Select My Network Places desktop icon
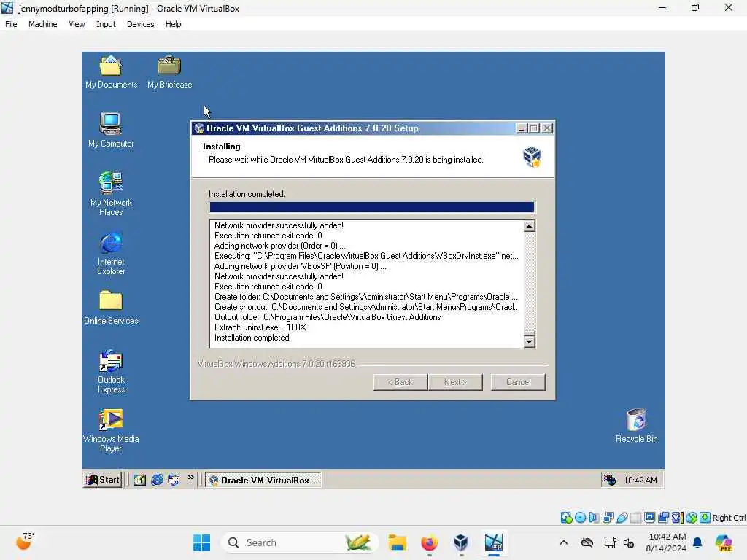Image resolution: width=747 pixels, height=560 pixels. pos(111,193)
